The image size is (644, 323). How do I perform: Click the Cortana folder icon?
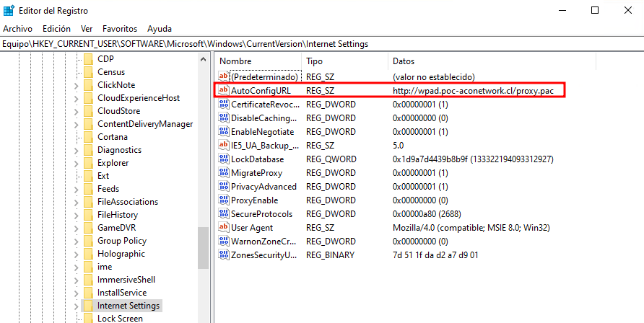(x=88, y=137)
